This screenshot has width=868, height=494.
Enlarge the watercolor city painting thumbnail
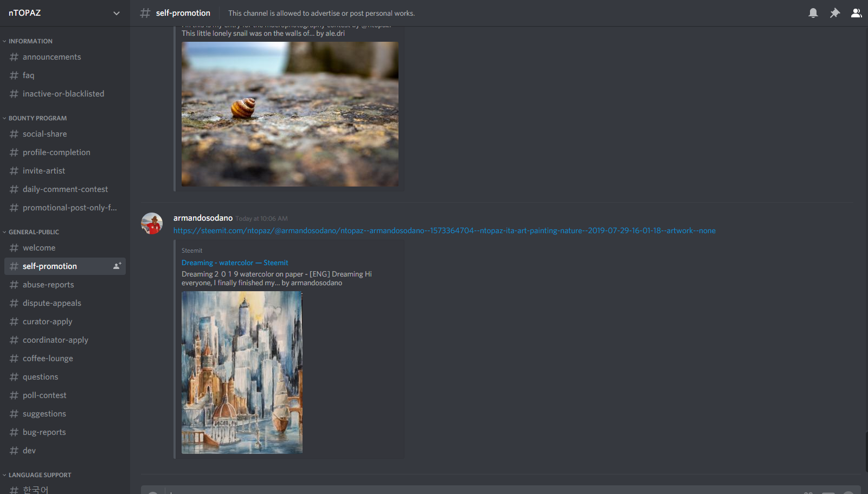pos(242,373)
